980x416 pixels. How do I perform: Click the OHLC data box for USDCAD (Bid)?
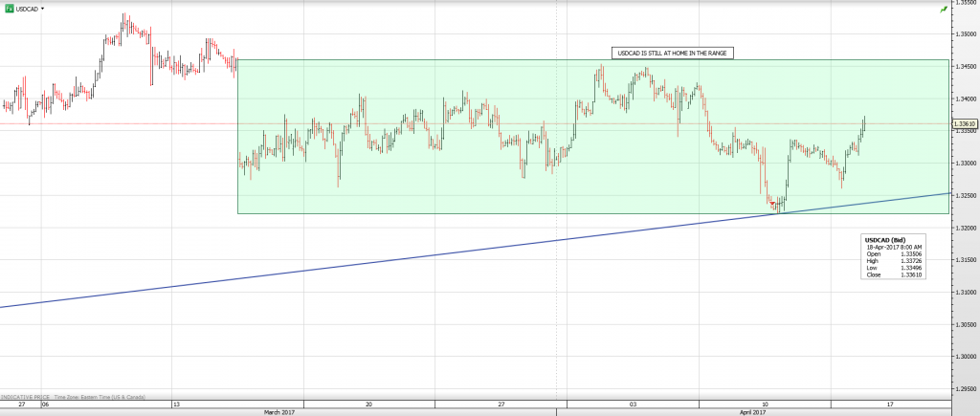click(x=892, y=256)
